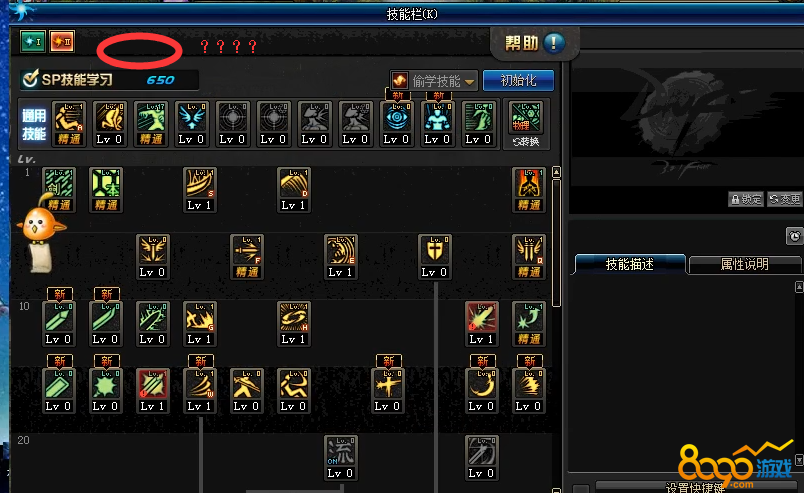Toggle the 锁定 lock button

[x=746, y=199]
